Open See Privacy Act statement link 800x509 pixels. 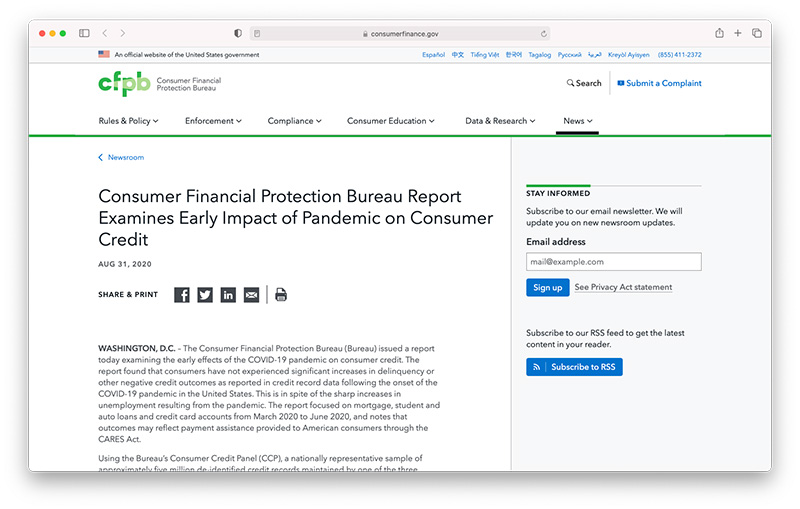coord(623,287)
